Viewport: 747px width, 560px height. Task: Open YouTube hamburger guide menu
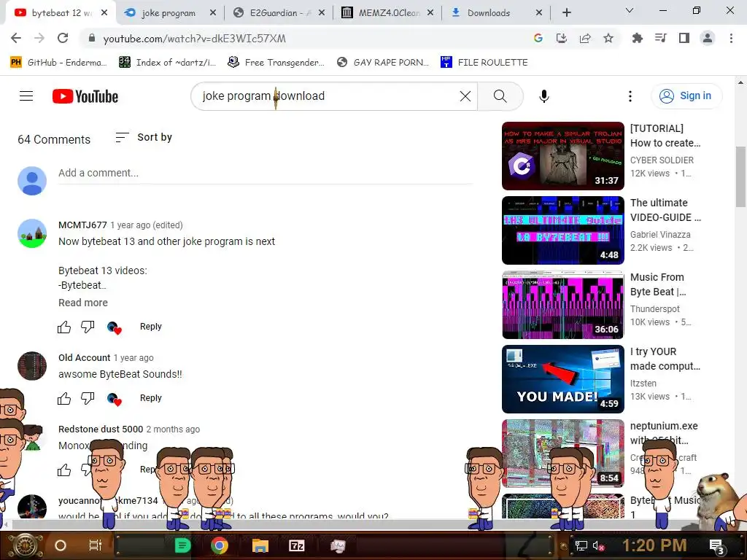click(26, 96)
